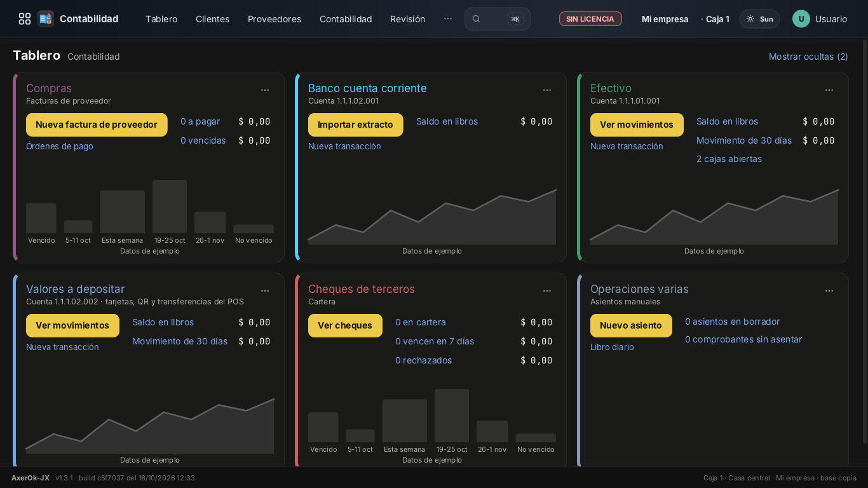Click the vertical scrollbar on the right
The image size is (868, 488).
click(864, 241)
